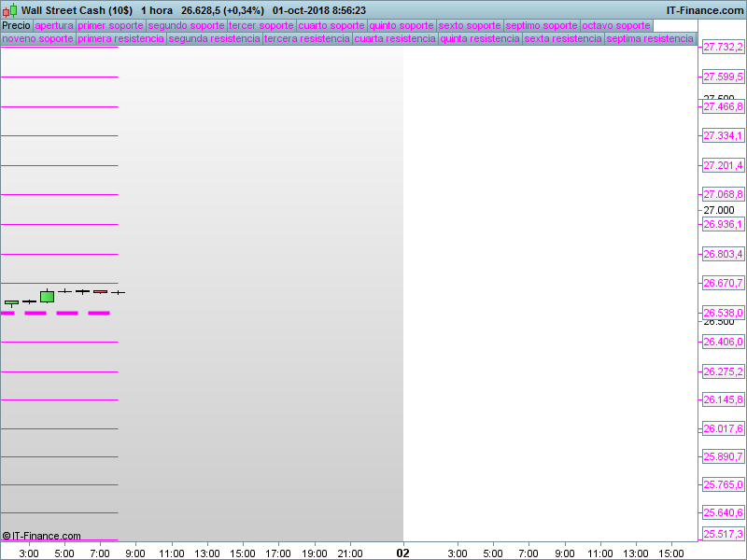747x560 pixels.
Task: Click the 1 hora timeframe text
Action: pos(157,10)
